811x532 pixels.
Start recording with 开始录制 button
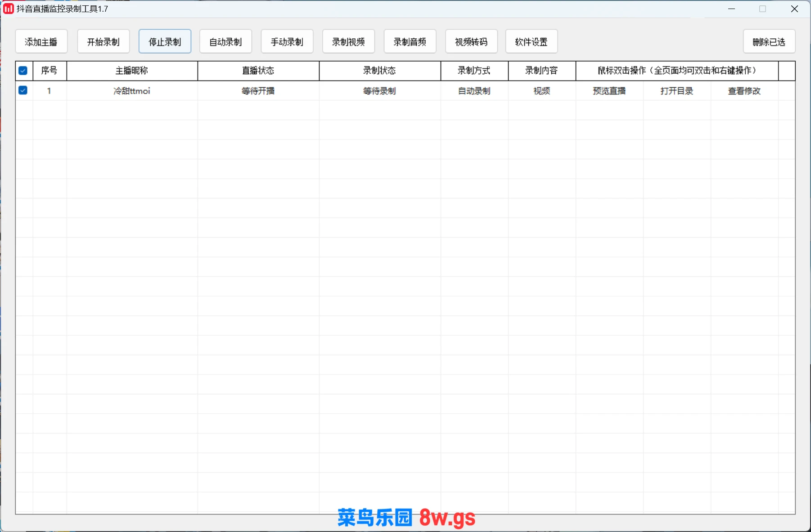tap(103, 42)
